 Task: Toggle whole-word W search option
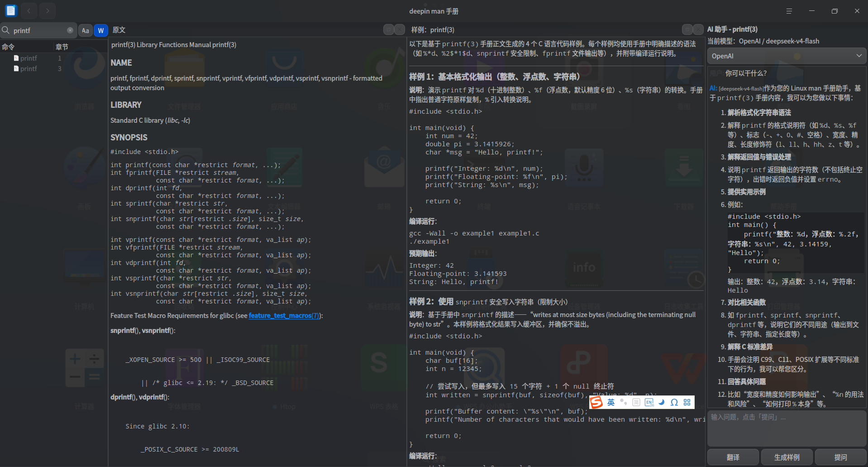coord(100,30)
